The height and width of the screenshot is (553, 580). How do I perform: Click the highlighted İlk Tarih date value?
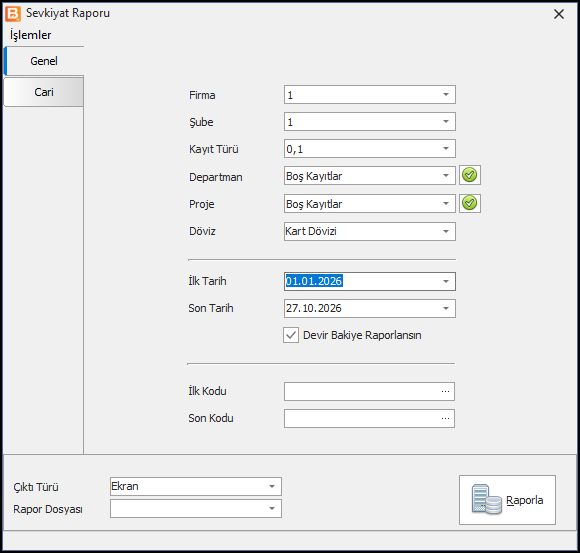tap(314, 281)
